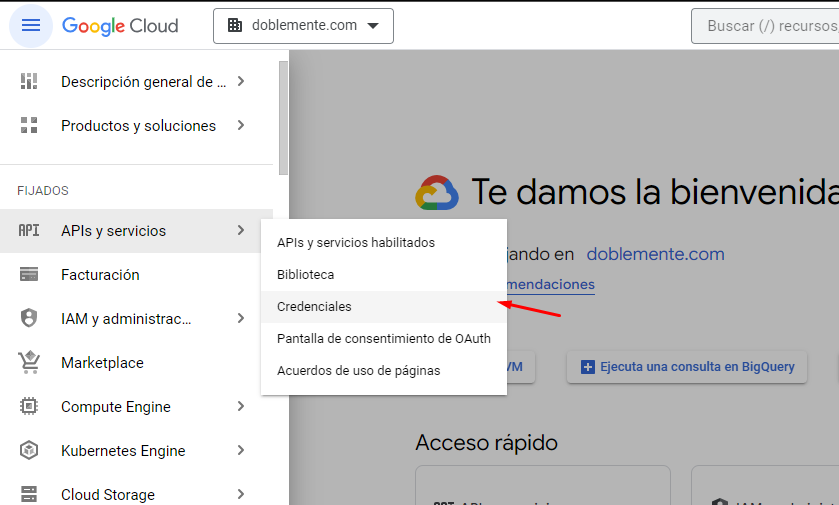Screen dimensions: 839x505
Task: Click the Descripción general dashboard icon
Action: coord(29,81)
